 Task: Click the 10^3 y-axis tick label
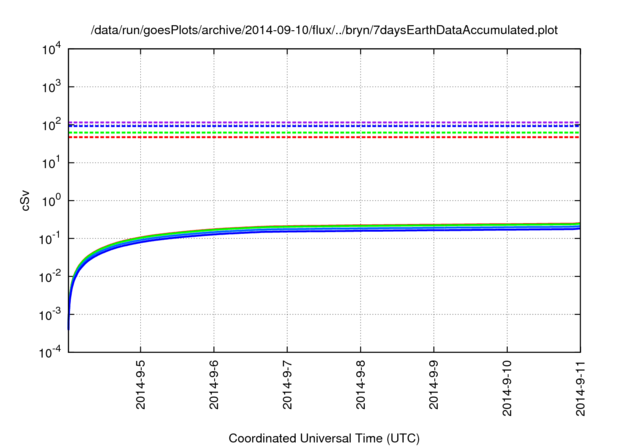pos(52,87)
